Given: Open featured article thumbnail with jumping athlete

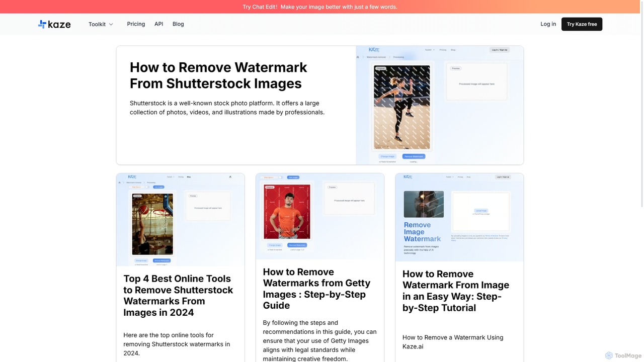Looking at the screenshot, I should click(x=440, y=105).
